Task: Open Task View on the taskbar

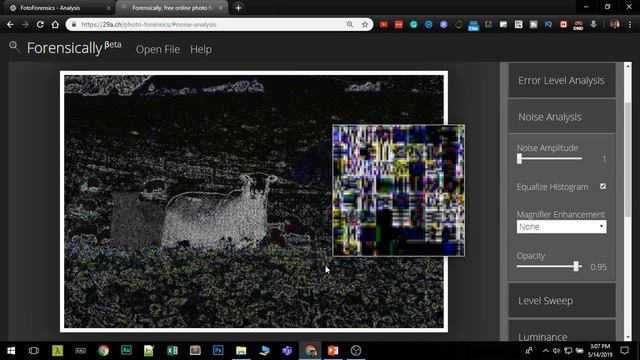Action: pyautogui.click(x=34, y=351)
